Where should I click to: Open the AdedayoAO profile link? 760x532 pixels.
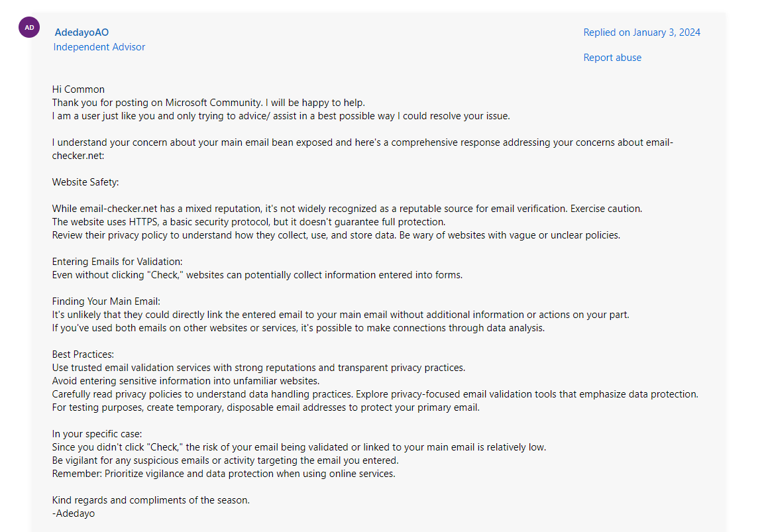pyautogui.click(x=81, y=32)
